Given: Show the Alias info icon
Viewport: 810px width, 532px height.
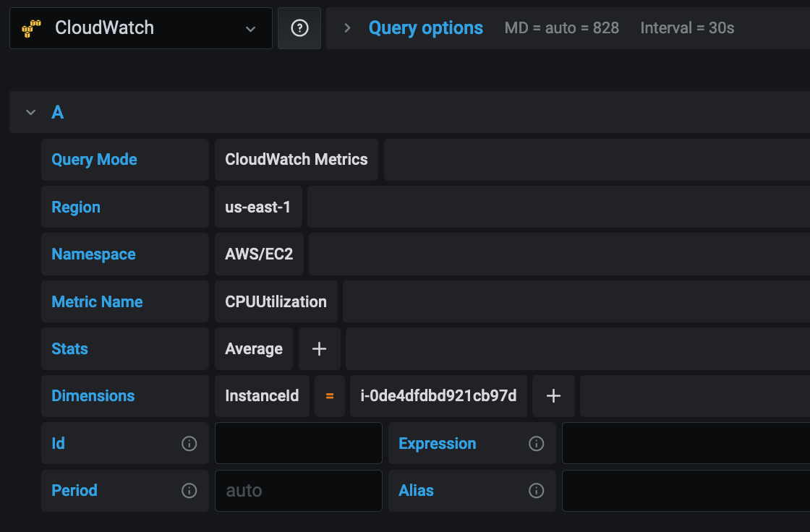Looking at the screenshot, I should 536,491.
